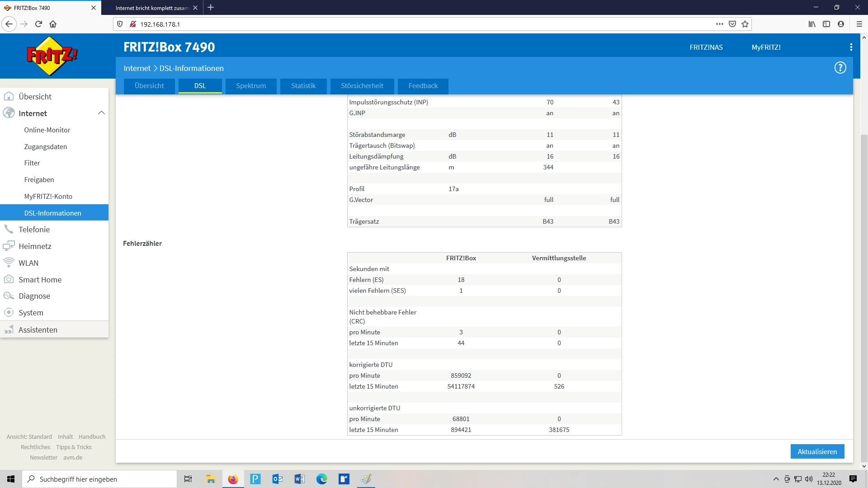Click Firefox bookmark star icon

coord(745,24)
